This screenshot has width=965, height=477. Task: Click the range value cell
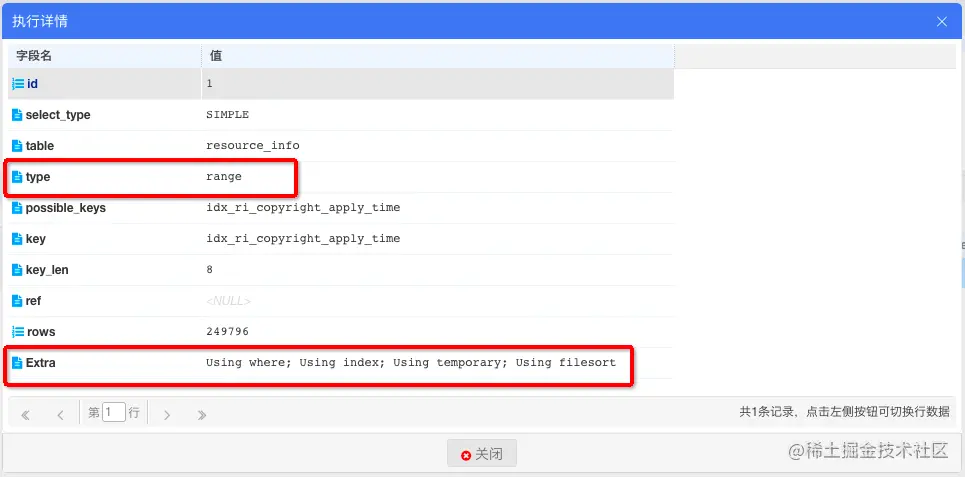click(x=224, y=177)
